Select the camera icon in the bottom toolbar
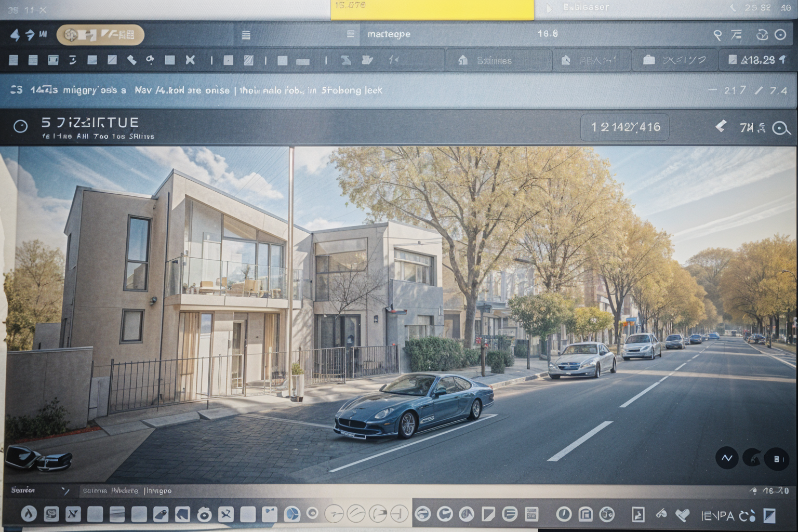This screenshot has height=532, width=798. [204, 514]
